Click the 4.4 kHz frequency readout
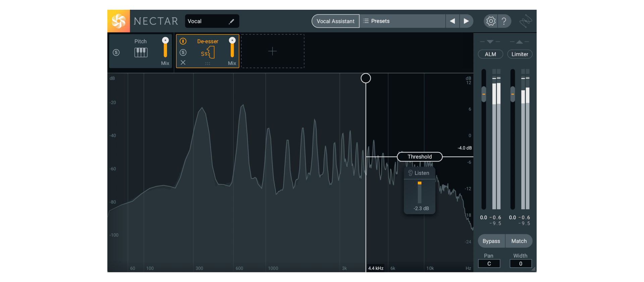Image resolution: width=644 pixels, height=282 pixels. pos(376,268)
